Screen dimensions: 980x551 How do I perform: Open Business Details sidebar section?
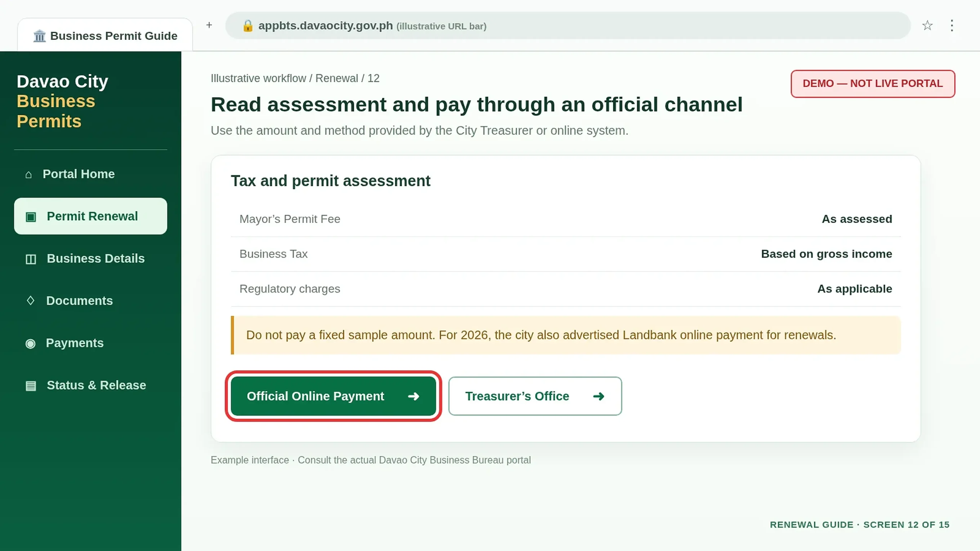coord(90,259)
